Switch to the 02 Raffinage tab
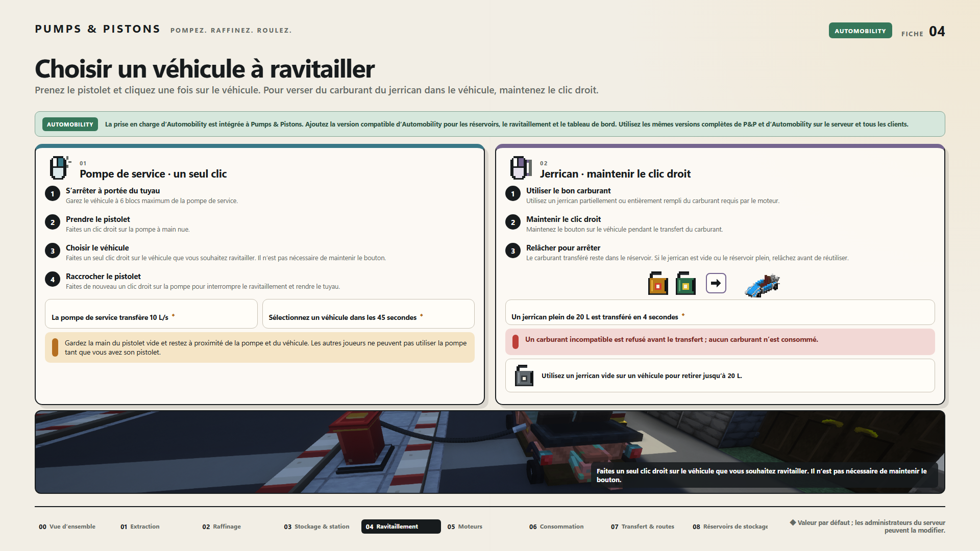This screenshot has width=980, height=551. 238,527
